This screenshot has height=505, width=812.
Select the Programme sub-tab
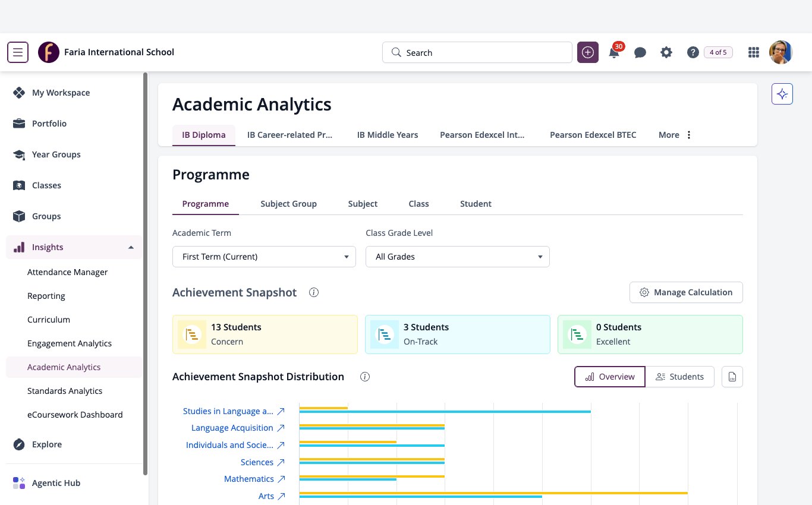click(x=206, y=204)
